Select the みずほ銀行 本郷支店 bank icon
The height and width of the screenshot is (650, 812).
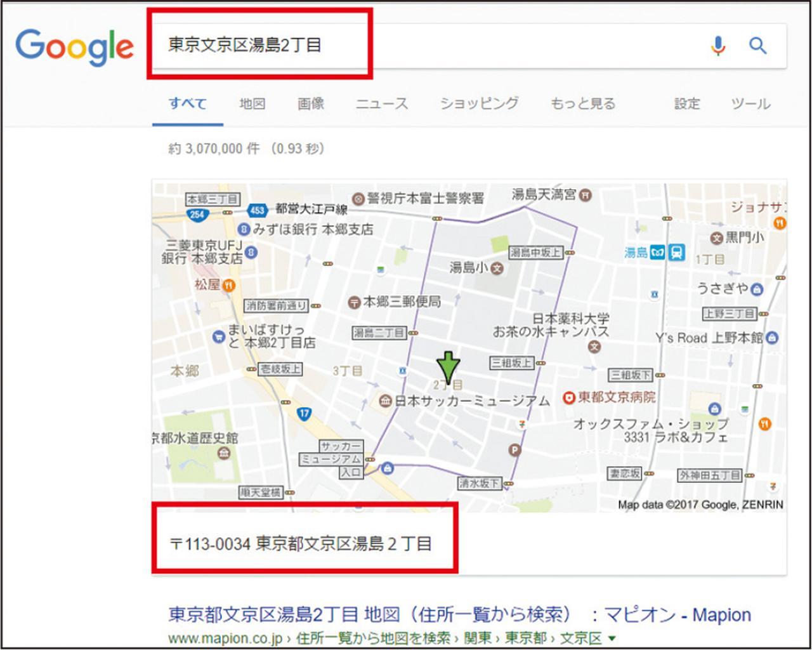tap(244, 229)
